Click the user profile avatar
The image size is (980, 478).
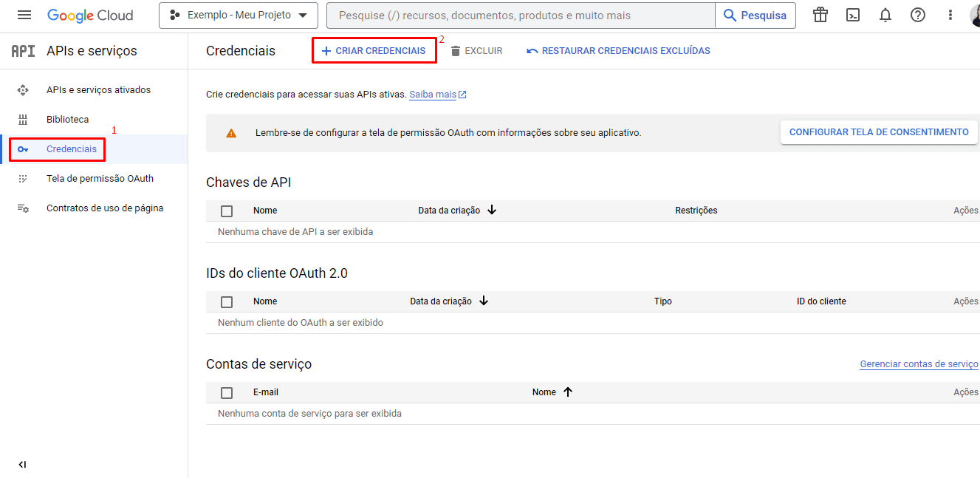tap(975, 16)
